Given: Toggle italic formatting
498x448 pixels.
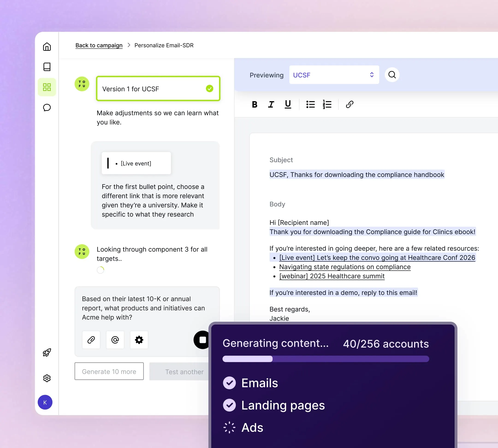Looking at the screenshot, I should tap(271, 104).
